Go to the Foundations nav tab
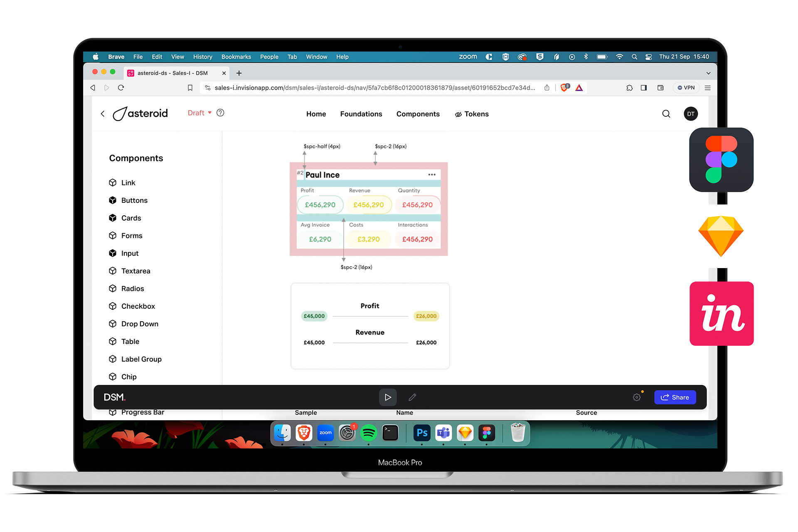Image resolution: width=798 pixels, height=532 pixels. click(361, 114)
